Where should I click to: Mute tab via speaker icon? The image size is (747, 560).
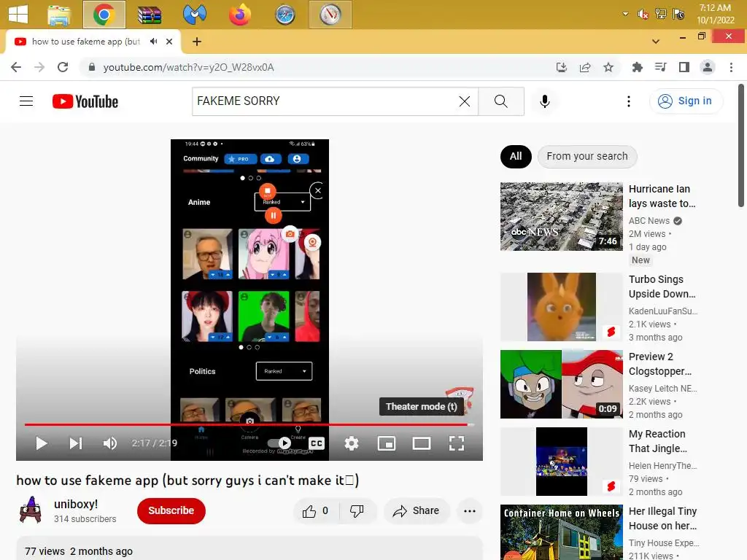click(153, 42)
